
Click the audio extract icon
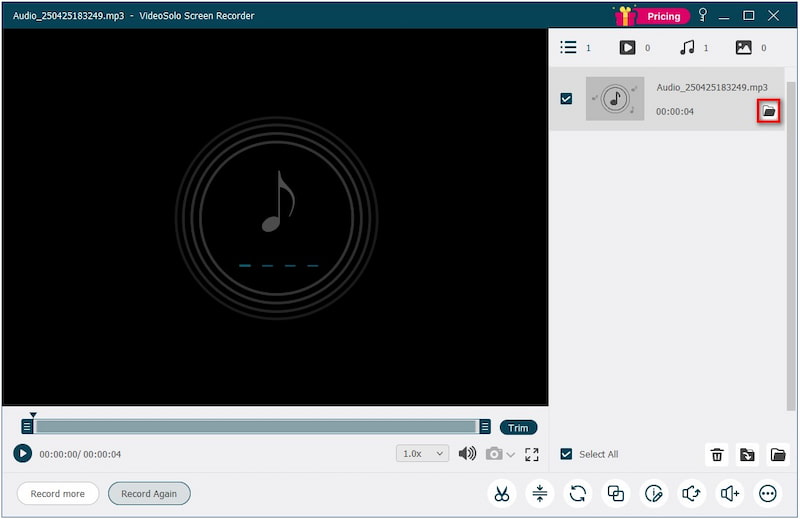(x=692, y=493)
